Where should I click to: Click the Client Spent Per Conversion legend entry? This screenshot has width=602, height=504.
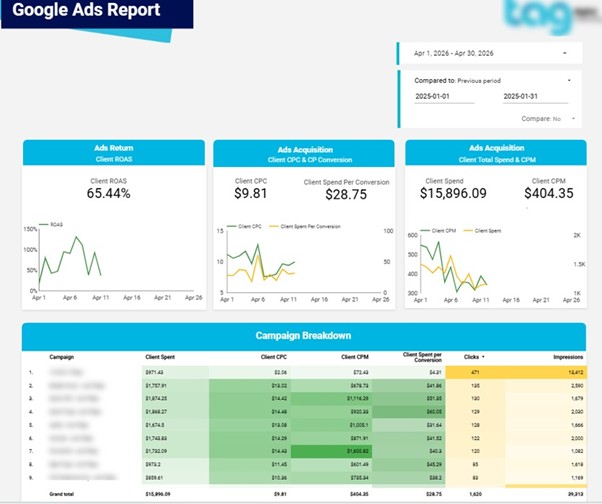coord(305,226)
